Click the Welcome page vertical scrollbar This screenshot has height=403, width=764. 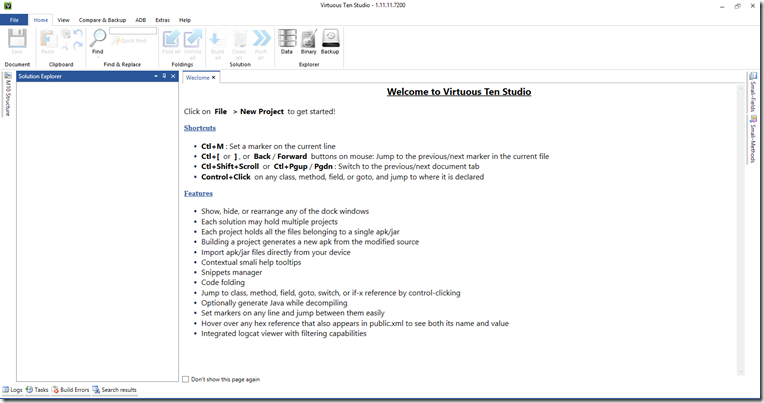741,229
